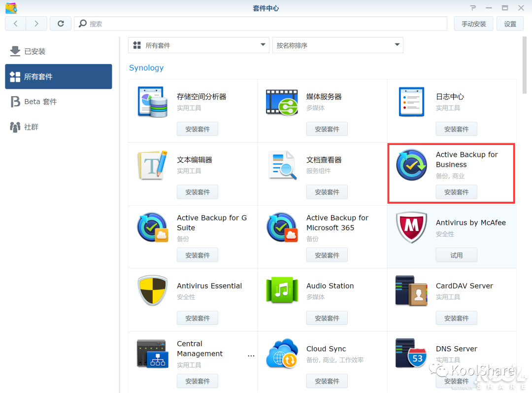Click the Antivirus by McAfee title
Viewport: 532px width, 393px height.
coord(470,222)
